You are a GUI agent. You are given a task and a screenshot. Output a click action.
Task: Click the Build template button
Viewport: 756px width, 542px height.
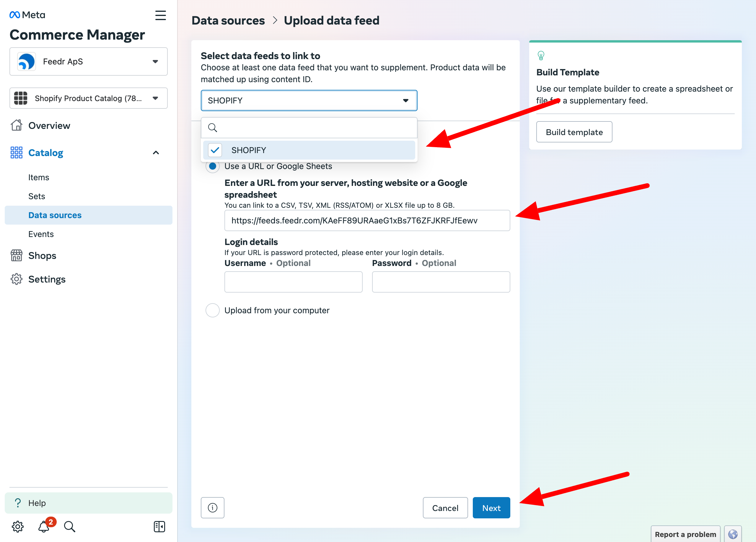574,132
